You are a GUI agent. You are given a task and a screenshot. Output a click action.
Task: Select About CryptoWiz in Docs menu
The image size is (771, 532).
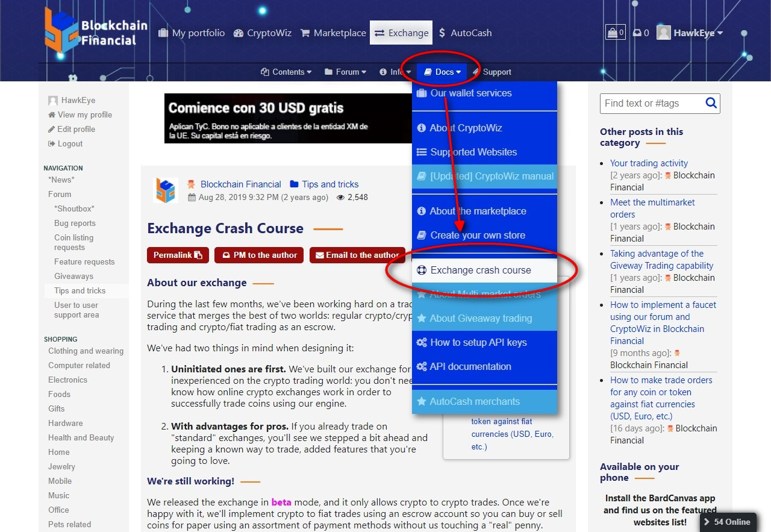click(485, 128)
